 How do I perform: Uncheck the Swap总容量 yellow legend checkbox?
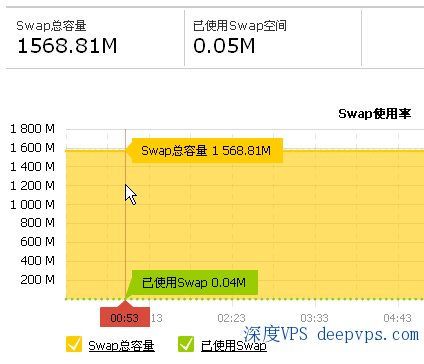[x=74, y=344]
